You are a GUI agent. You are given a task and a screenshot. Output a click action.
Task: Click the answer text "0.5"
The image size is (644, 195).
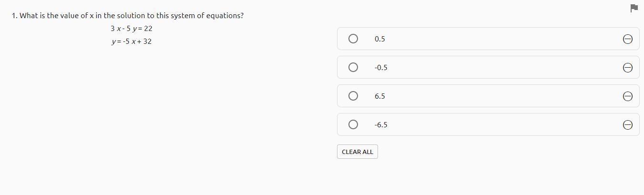pos(380,39)
